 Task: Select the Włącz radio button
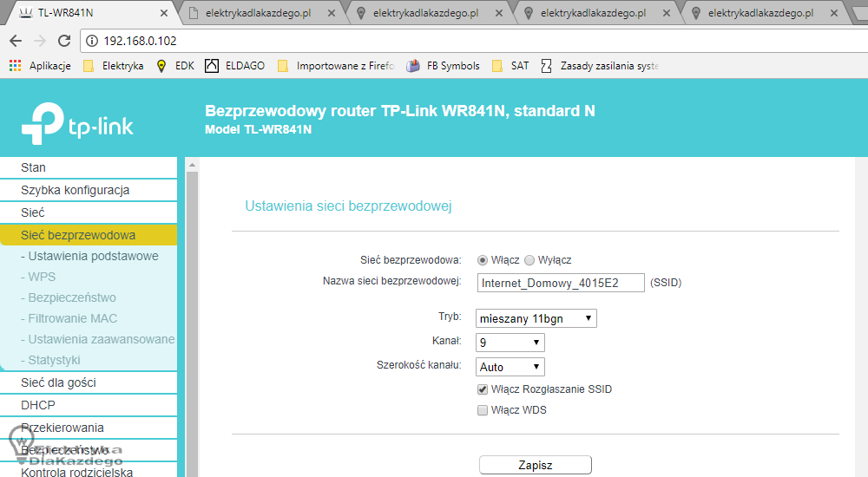tap(483, 260)
